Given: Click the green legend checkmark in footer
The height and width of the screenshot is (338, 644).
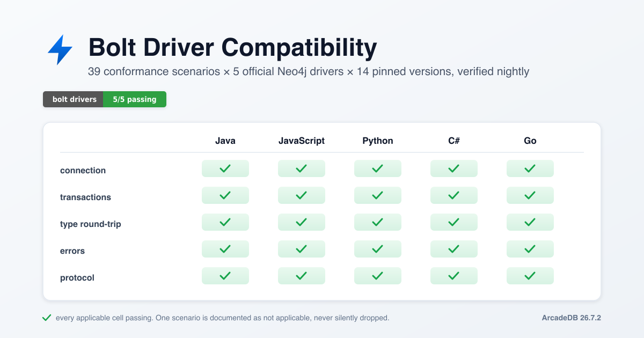Looking at the screenshot, I should coord(47,318).
